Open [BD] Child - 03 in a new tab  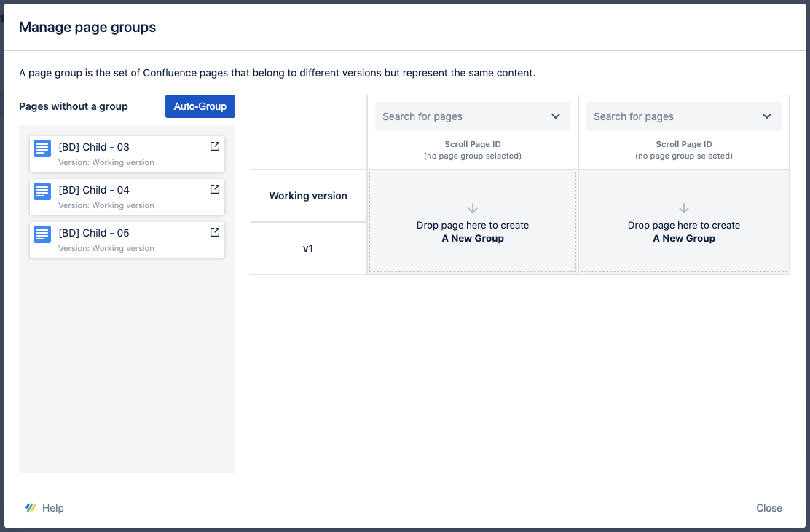[x=214, y=146]
